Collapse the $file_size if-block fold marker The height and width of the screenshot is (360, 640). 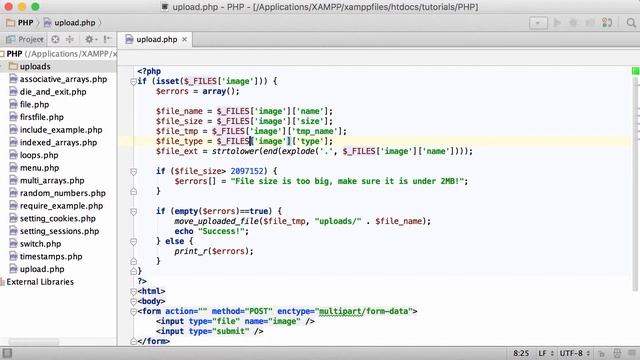click(133, 171)
